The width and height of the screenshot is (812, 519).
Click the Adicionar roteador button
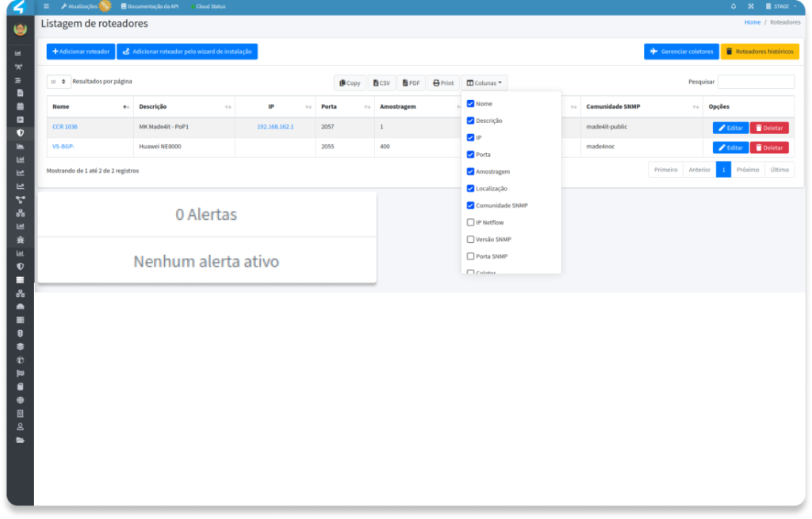(x=81, y=52)
